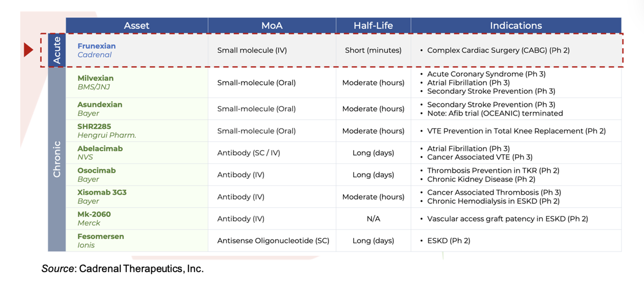644x284 pixels.
Task: Click the Frunexian asset name
Action: pos(97,46)
